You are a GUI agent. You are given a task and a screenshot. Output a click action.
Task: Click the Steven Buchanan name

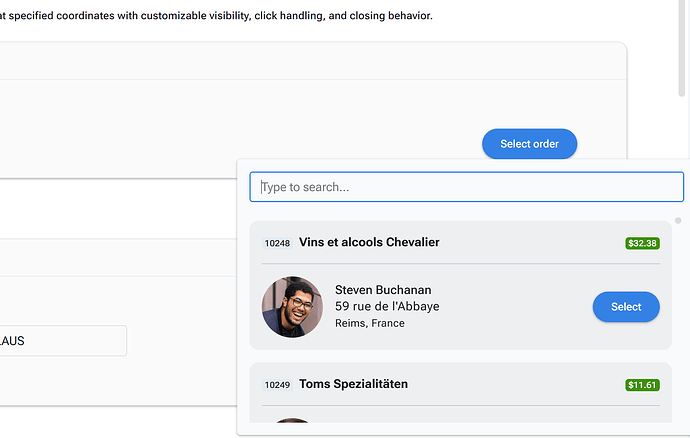(383, 290)
